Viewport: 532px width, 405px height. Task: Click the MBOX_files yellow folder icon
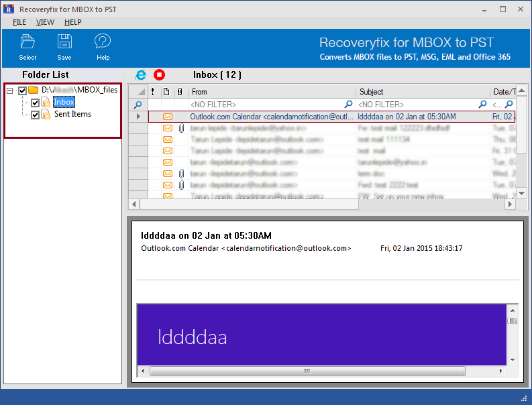(34, 90)
